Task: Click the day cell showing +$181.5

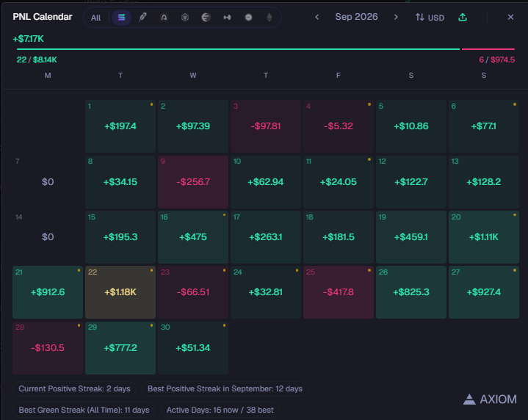Action: (x=339, y=237)
